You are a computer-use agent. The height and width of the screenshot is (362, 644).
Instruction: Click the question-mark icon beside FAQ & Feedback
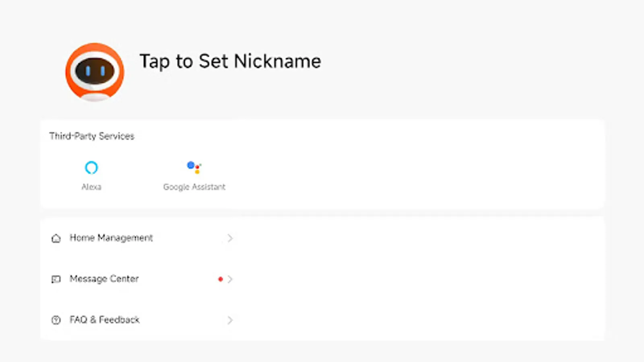56,320
